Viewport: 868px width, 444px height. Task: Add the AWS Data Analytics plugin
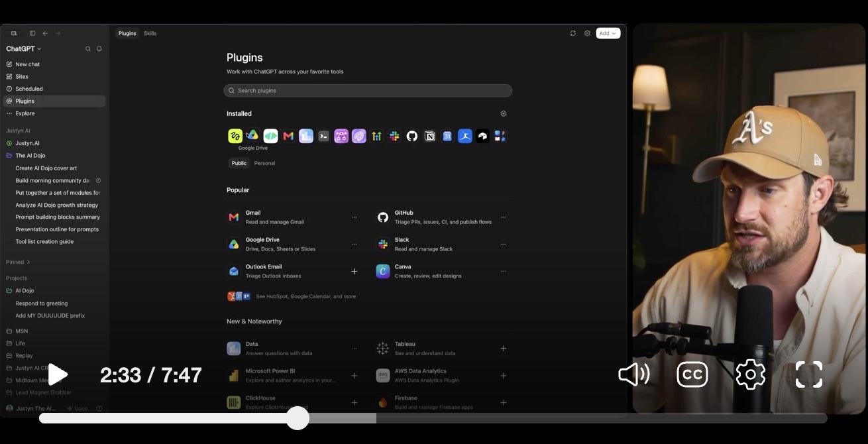(504, 376)
